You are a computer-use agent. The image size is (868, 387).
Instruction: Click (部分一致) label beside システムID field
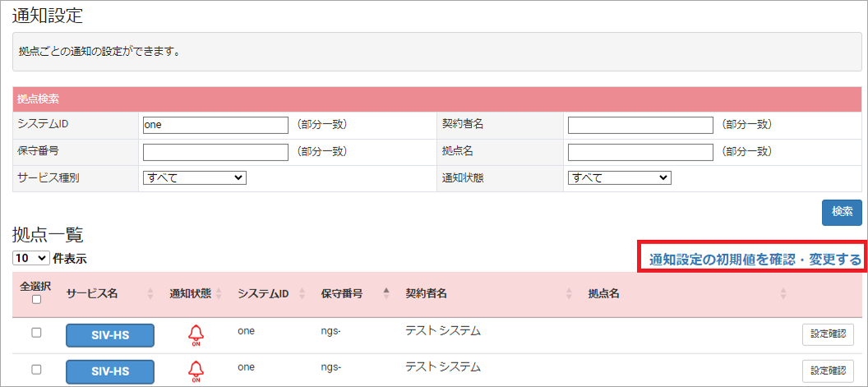(x=322, y=125)
